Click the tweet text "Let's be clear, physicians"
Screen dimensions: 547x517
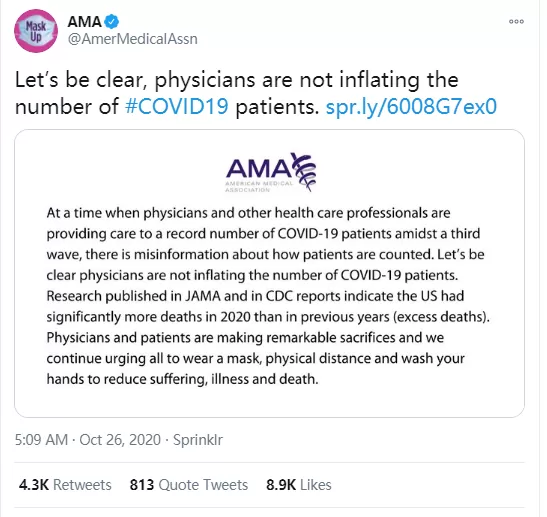pos(135,80)
